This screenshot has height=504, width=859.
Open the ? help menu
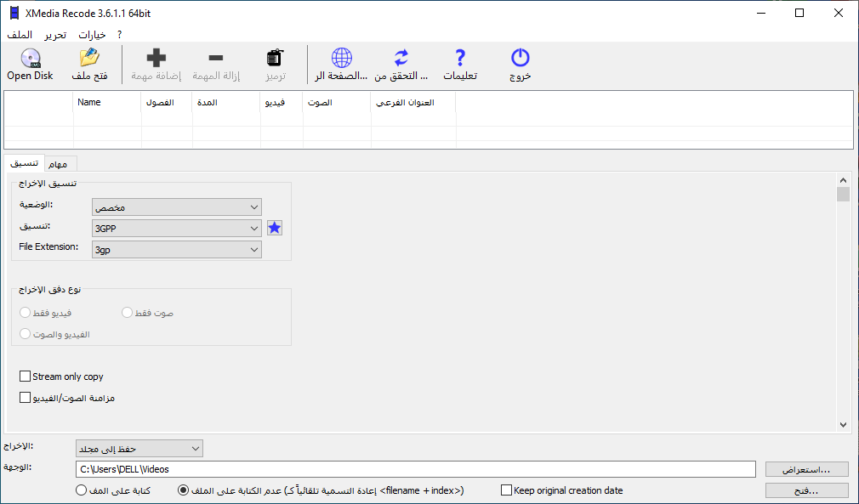pos(119,35)
